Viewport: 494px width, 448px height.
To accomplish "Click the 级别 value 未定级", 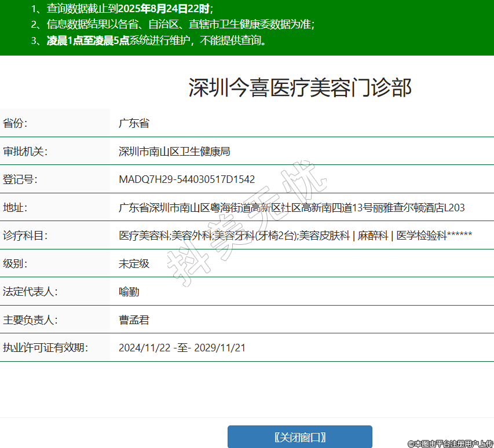I will click(134, 264).
